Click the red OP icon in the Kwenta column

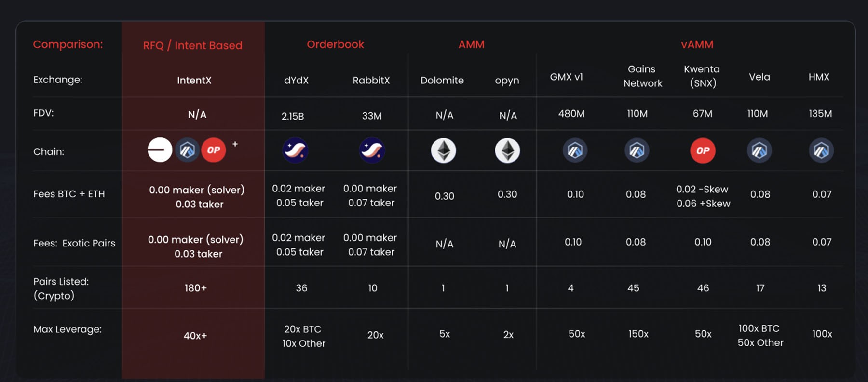703,150
